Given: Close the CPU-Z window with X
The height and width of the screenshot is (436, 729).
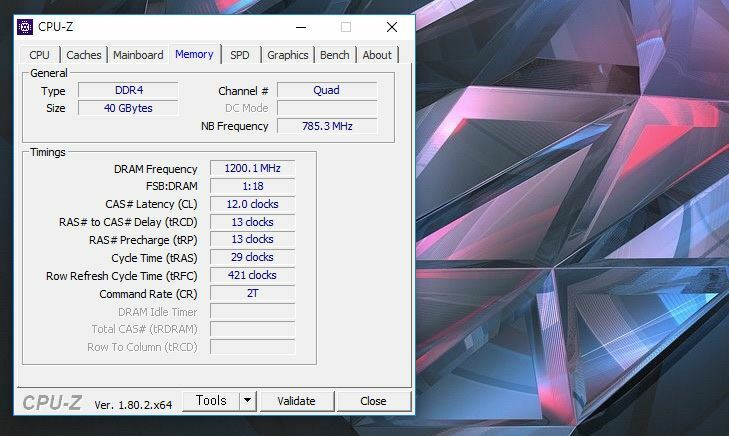Looking at the screenshot, I should (x=392, y=27).
